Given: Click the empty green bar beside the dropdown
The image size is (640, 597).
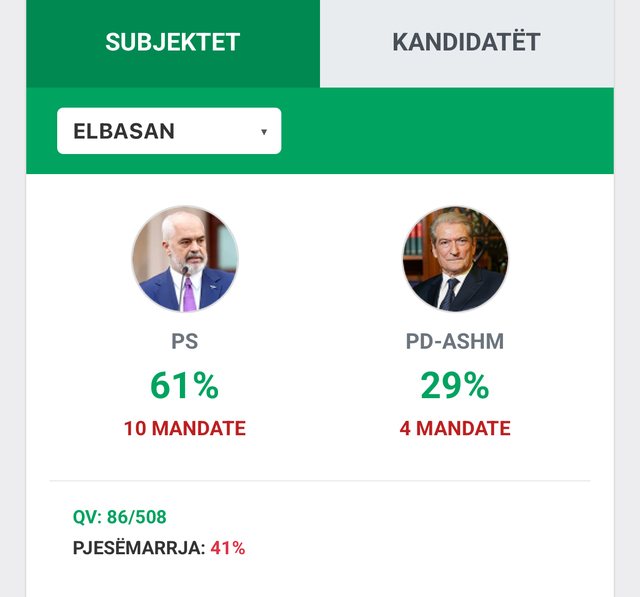Looking at the screenshot, I should tap(447, 131).
